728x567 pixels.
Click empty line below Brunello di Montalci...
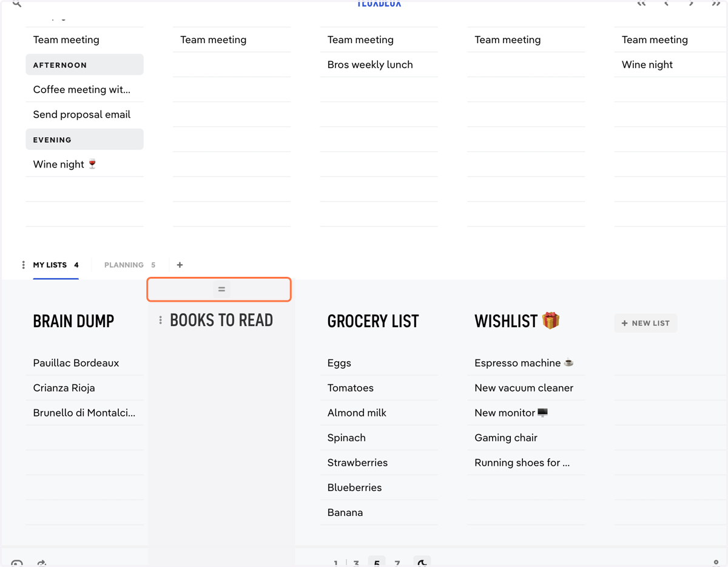click(84, 438)
